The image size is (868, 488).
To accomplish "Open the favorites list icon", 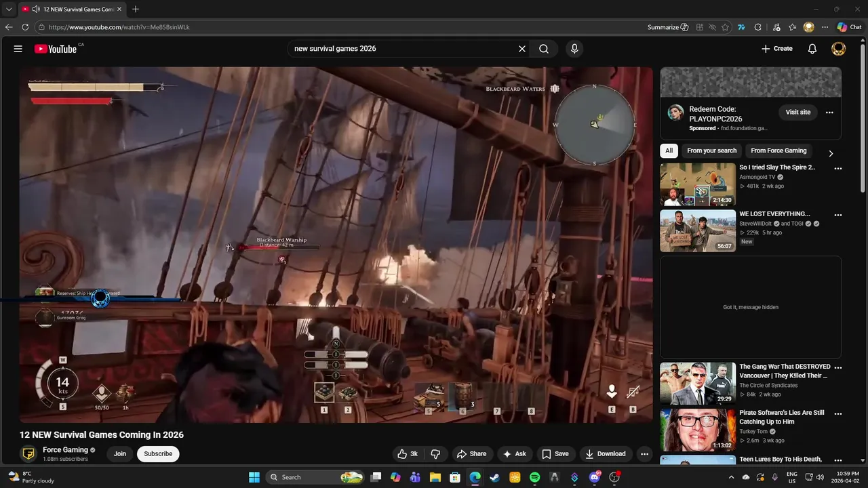I will tap(792, 27).
